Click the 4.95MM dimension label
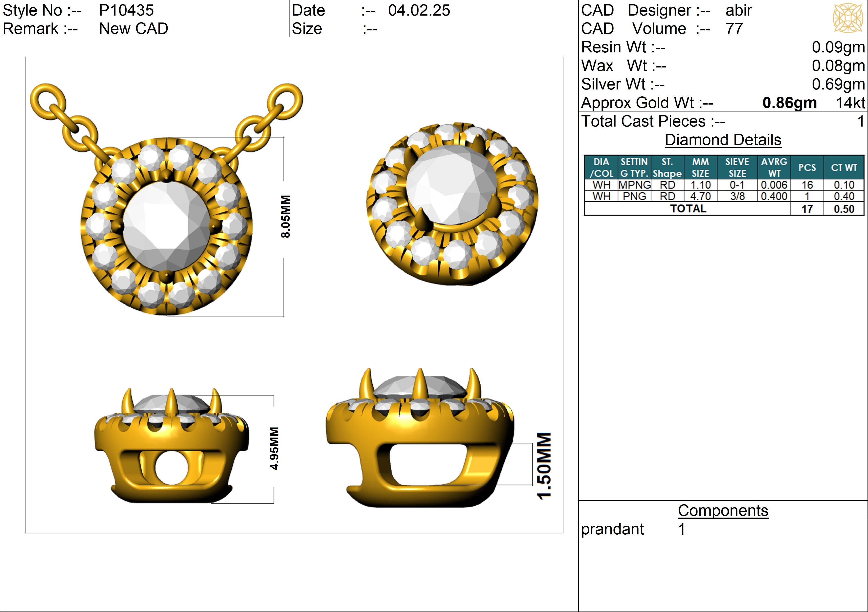The width and height of the screenshot is (868, 612). tap(274, 449)
